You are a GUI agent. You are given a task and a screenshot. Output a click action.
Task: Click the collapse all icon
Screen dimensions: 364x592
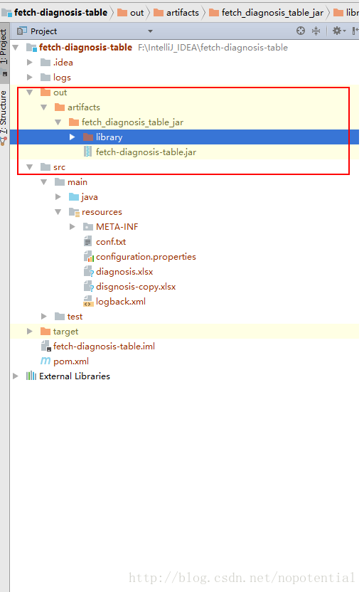coord(316,31)
